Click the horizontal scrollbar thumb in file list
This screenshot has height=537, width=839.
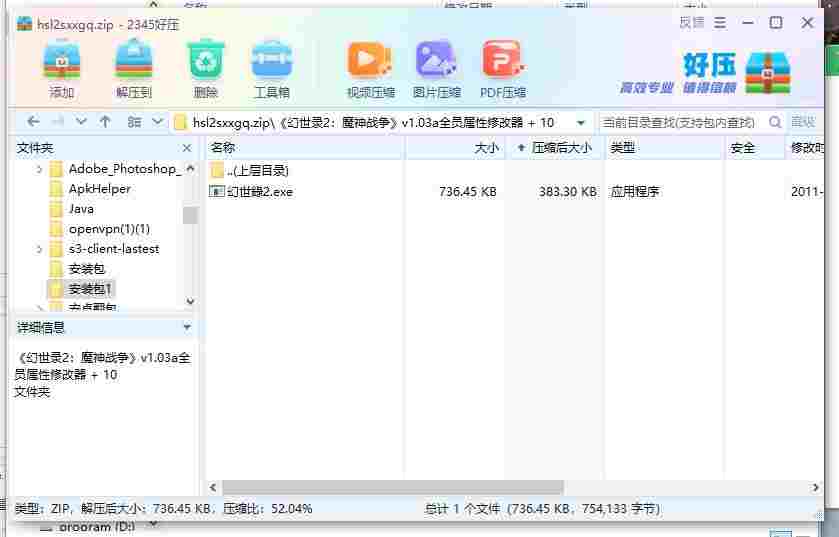393,487
